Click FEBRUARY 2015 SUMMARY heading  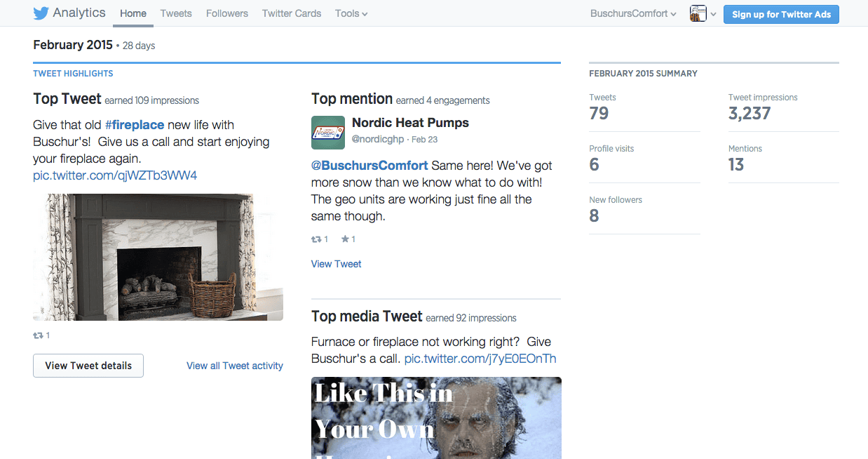pyautogui.click(x=643, y=74)
